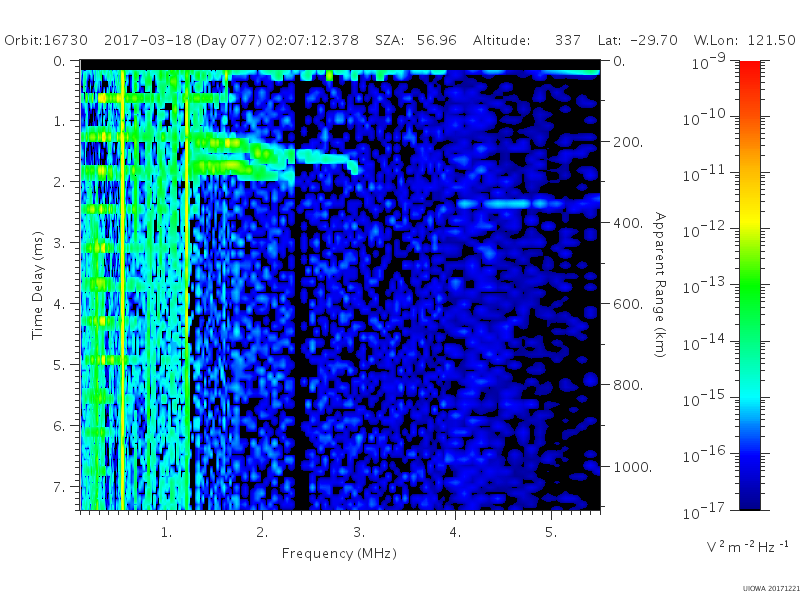This screenshot has width=800, height=600.
Task: Click the yellow band of the colorbar
Action: pyautogui.click(x=749, y=220)
